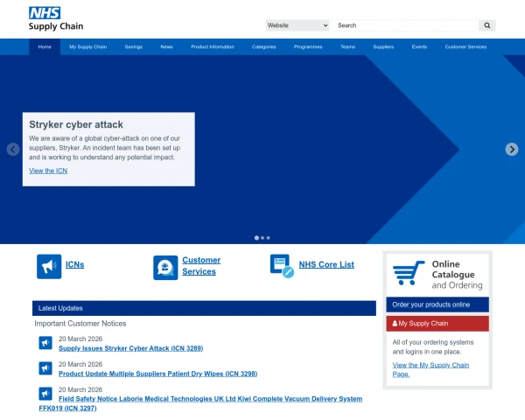This screenshot has width=525, height=420.
Task: Click the red My Supply Chain button
Action: pyautogui.click(x=437, y=324)
